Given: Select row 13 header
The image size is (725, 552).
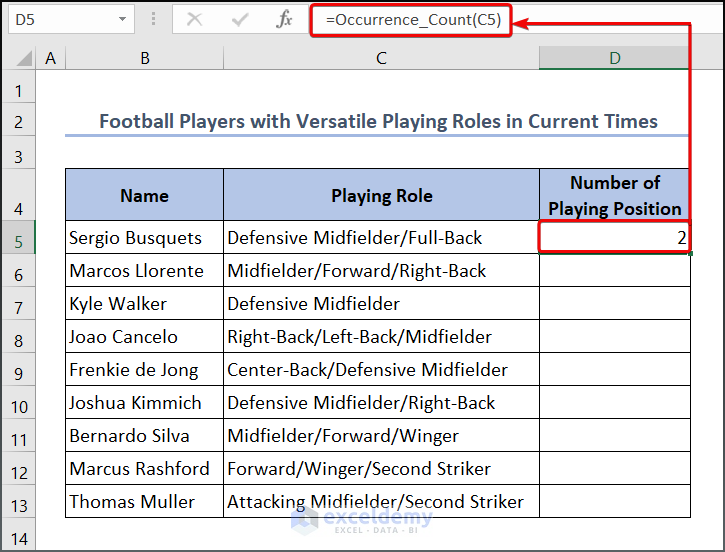Looking at the screenshot, I should click(x=18, y=502).
